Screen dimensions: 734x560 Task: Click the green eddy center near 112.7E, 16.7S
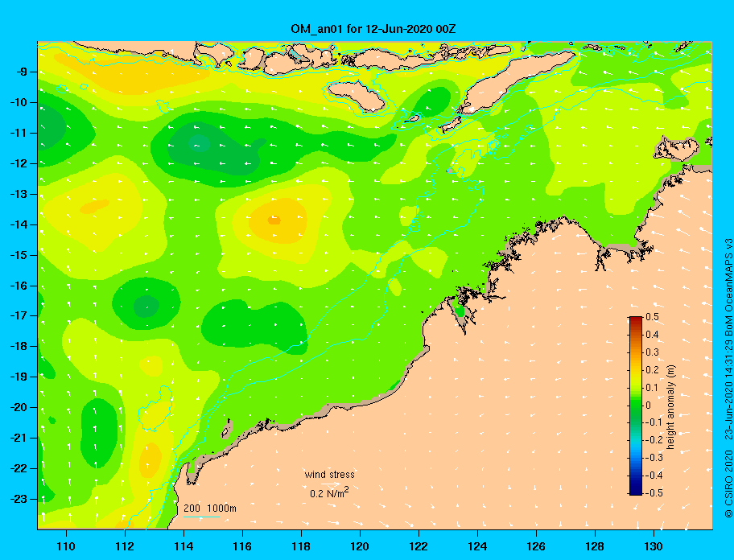[146, 307]
